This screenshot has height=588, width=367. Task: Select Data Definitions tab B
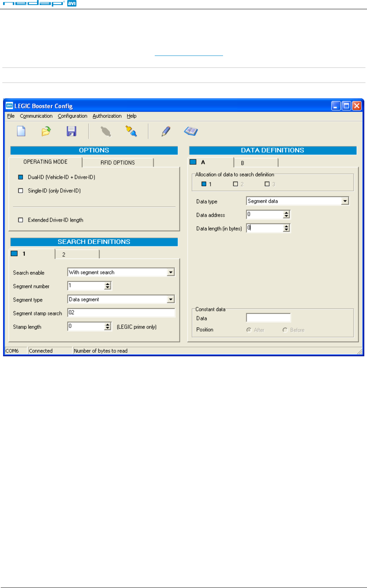point(256,163)
